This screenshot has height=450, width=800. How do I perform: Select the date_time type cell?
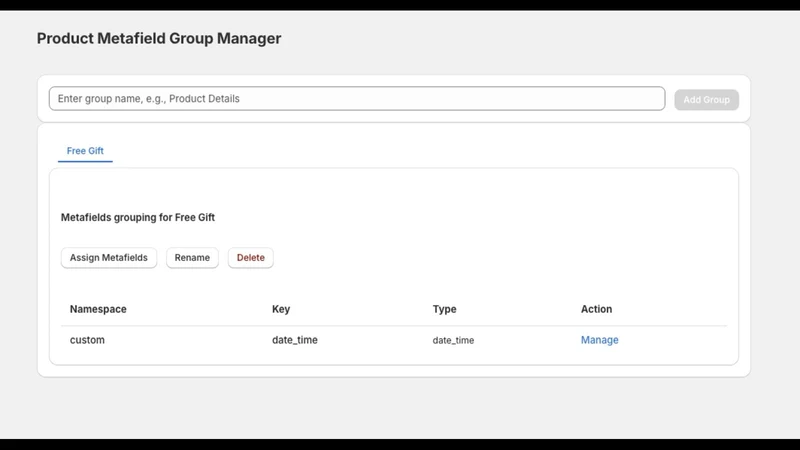click(453, 340)
